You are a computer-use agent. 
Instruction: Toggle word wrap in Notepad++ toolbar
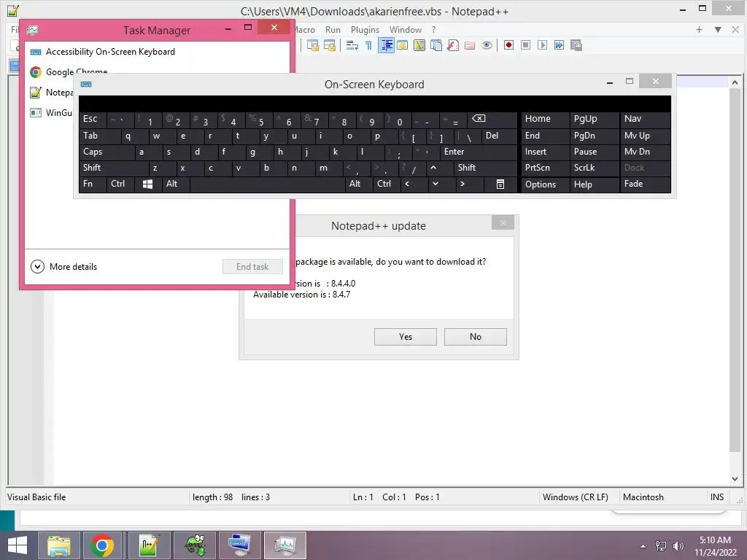pos(352,45)
